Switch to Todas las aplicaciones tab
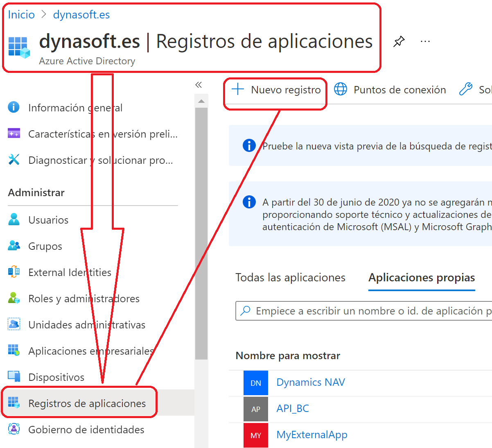This screenshot has height=448, width=492. coord(291,278)
